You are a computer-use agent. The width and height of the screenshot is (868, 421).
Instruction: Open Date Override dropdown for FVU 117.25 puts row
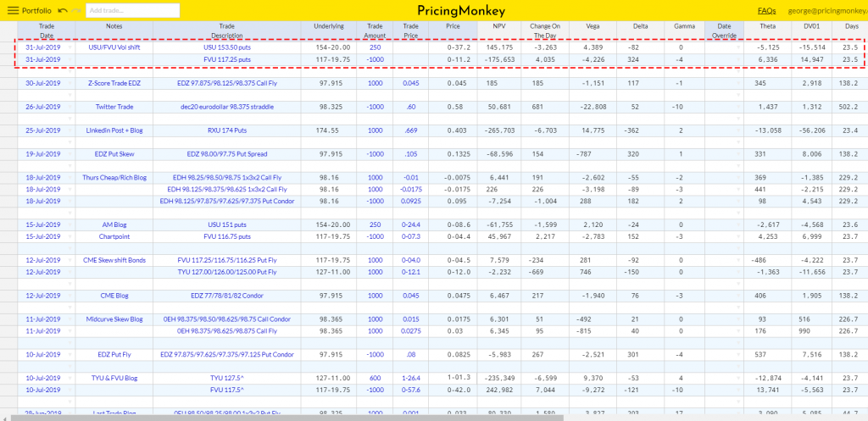(738, 60)
